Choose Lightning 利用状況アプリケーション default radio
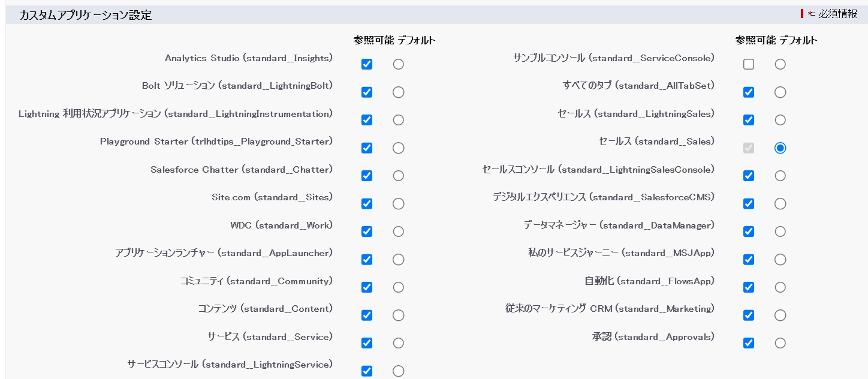Screen dimensions: 868x379 (399, 120)
